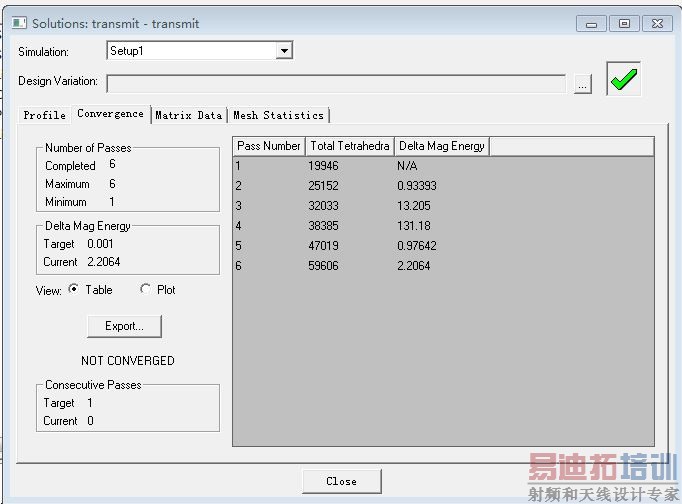Select the row with 47019 tetrahedra

tap(443, 246)
